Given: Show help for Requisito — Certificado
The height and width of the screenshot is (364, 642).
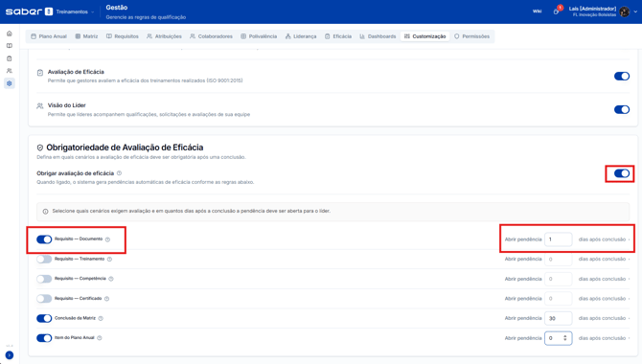Looking at the screenshot, I should [x=106, y=299].
